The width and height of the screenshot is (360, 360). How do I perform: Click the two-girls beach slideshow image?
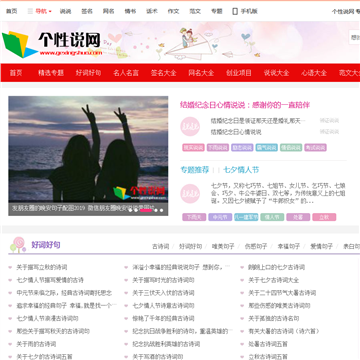[x=88, y=156]
